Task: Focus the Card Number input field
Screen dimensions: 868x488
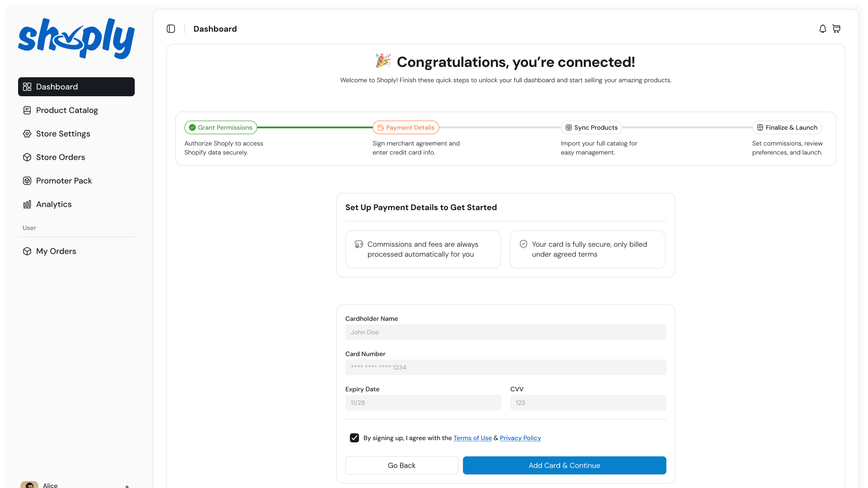Action: 506,367
